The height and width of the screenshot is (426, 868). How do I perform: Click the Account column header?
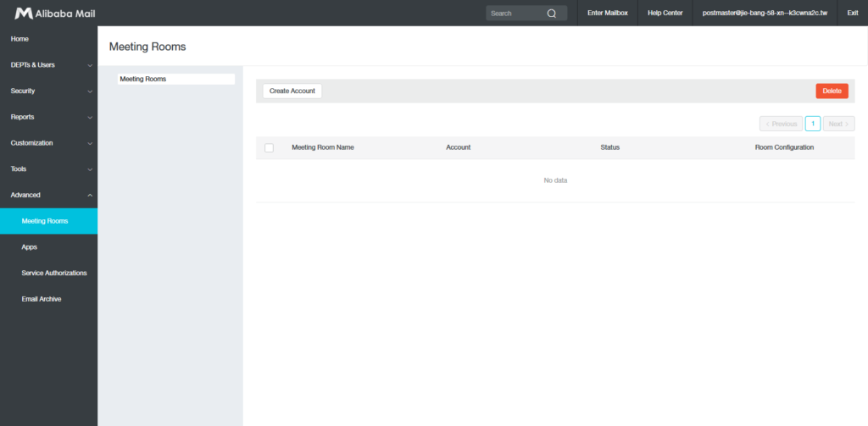(x=459, y=147)
